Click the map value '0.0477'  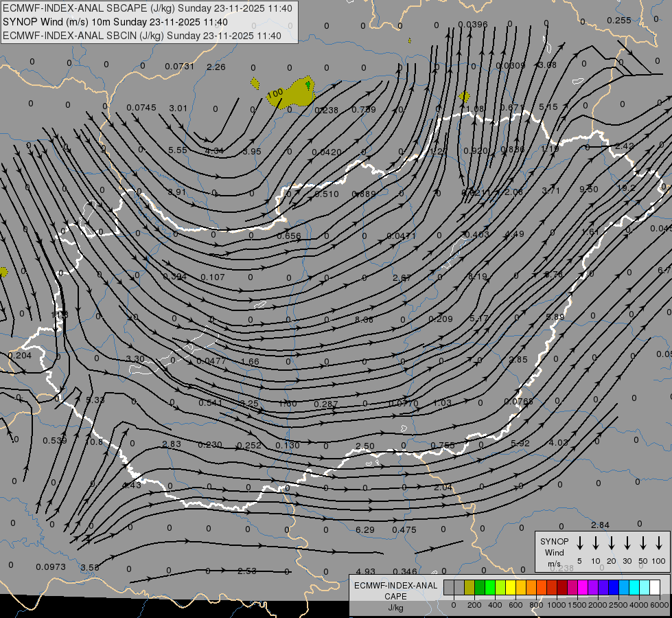click(x=211, y=360)
